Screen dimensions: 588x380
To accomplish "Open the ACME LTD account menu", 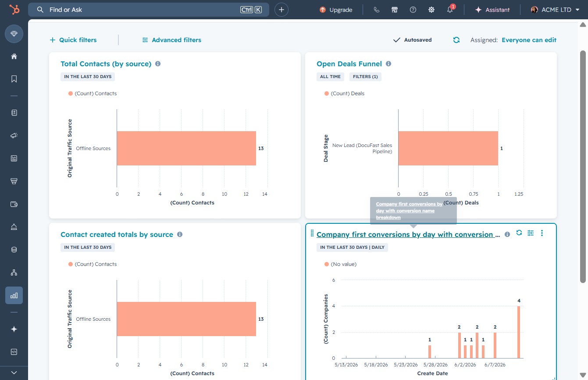I will click(555, 10).
